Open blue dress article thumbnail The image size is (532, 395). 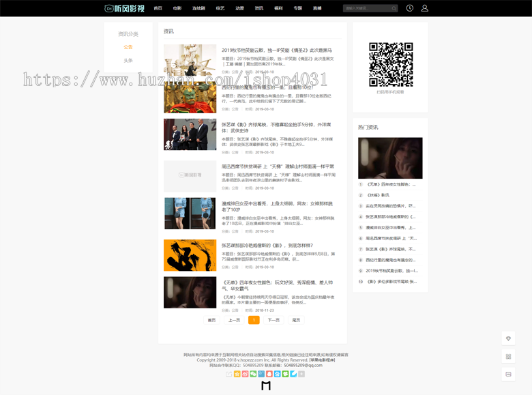pyautogui.click(x=190, y=214)
